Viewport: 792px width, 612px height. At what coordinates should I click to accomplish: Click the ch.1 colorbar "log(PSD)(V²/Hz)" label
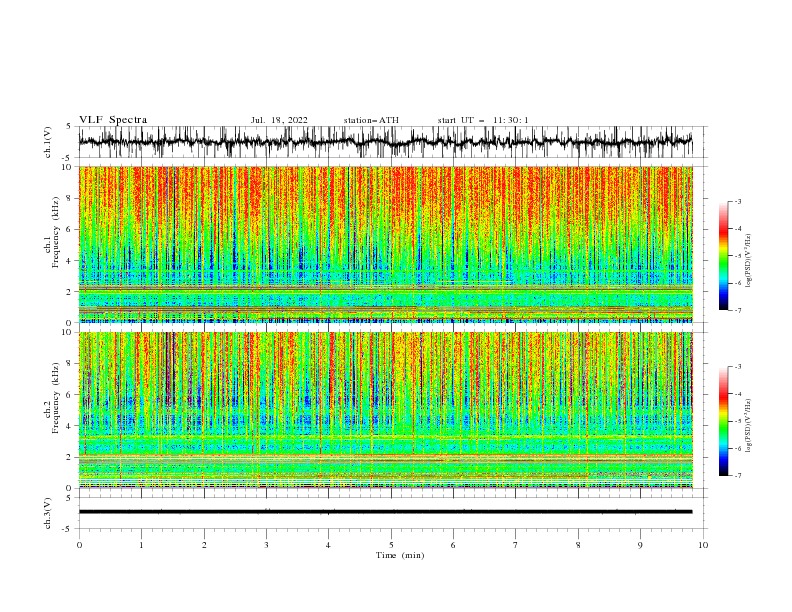tap(748, 261)
